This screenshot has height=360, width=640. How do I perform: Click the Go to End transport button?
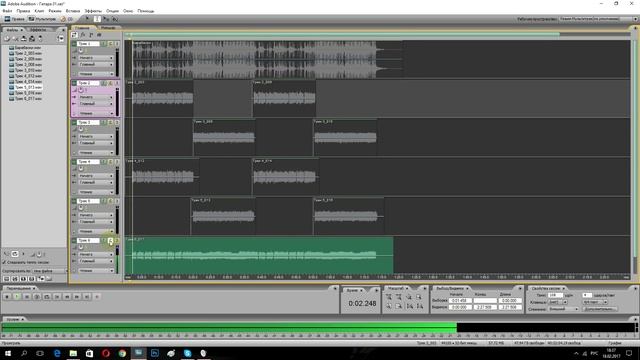coord(86,297)
